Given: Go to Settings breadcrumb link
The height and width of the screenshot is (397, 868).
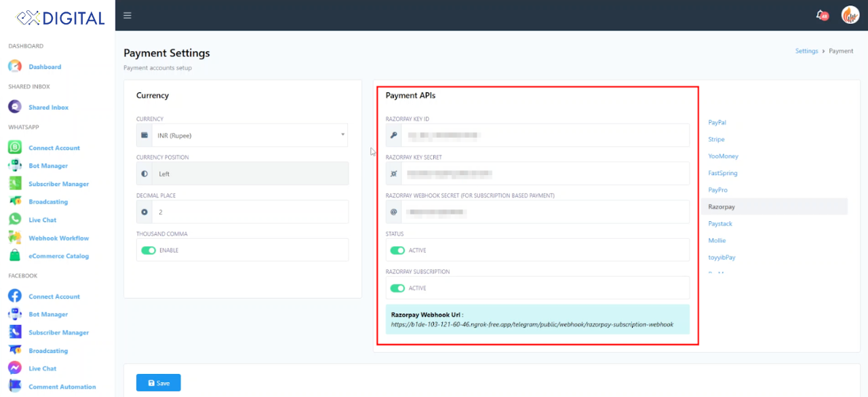Looking at the screenshot, I should point(807,51).
